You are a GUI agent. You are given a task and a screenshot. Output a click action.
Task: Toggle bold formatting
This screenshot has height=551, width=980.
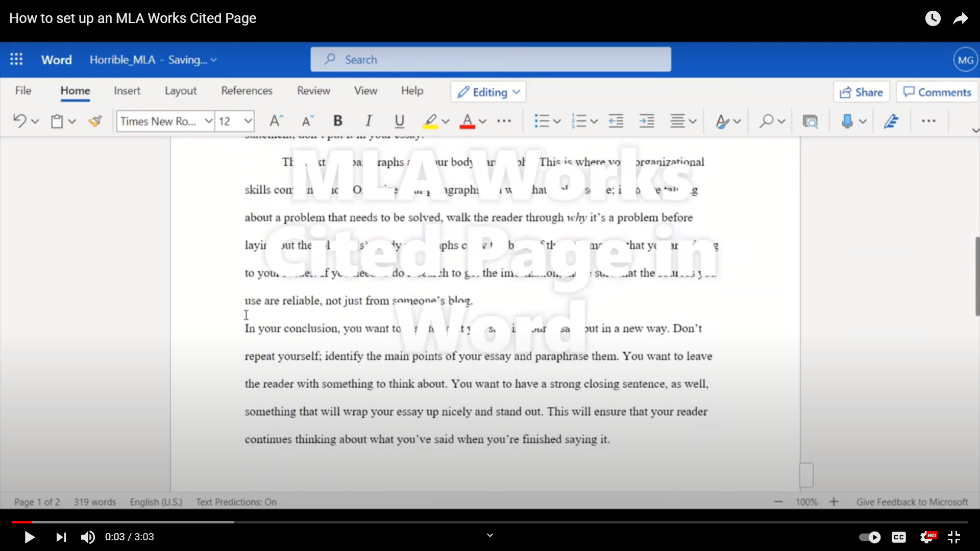[337, 121]
